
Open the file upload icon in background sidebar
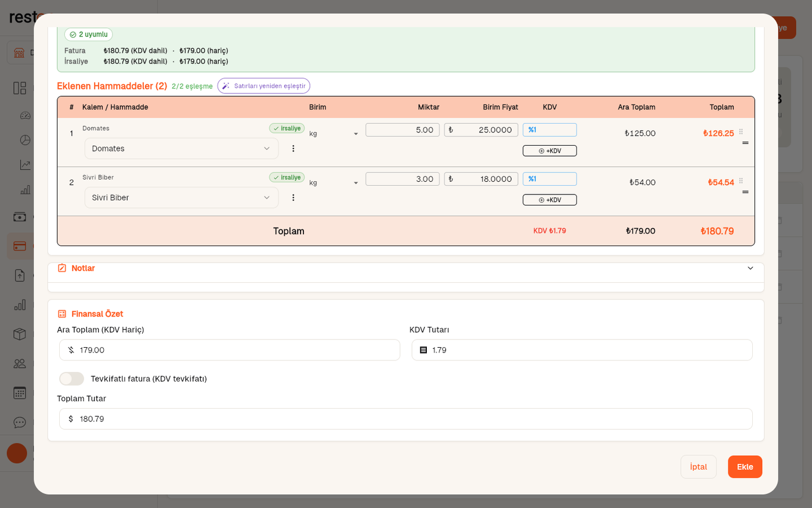pyautogui.click(x=20, y=275)
